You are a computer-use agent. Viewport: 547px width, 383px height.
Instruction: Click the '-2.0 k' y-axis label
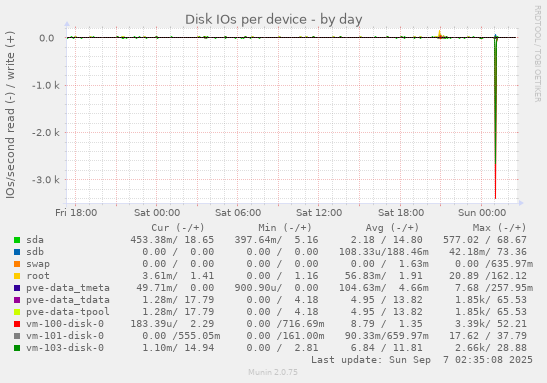[46, 133]
